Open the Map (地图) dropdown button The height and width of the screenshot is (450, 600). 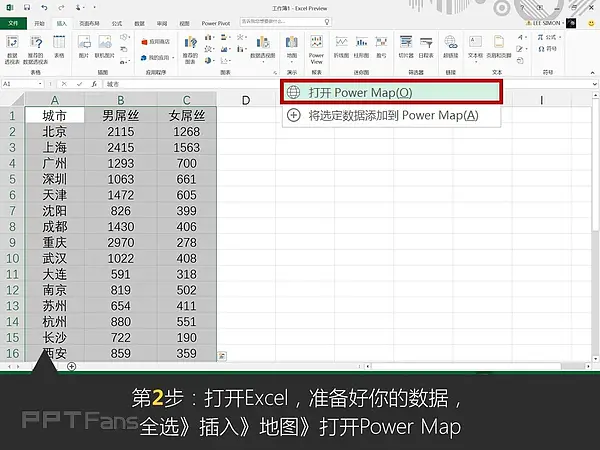[x=292, y=48]
